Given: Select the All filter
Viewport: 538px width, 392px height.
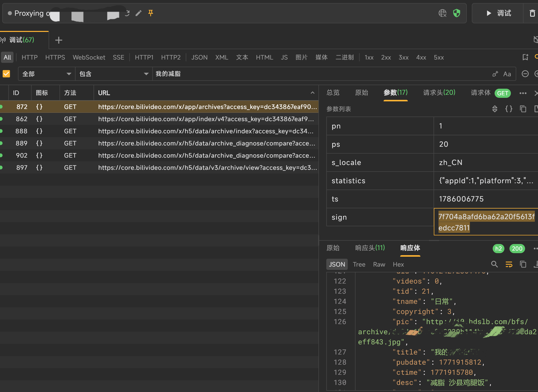Looking at the screenshot, I should point(7,57).
